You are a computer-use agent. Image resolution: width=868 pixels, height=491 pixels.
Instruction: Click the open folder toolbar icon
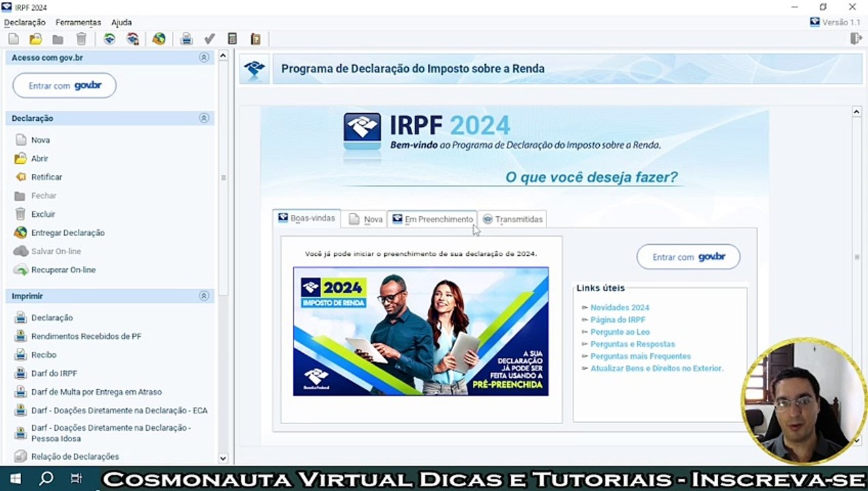pyautogui.click(x=36, y=39)
